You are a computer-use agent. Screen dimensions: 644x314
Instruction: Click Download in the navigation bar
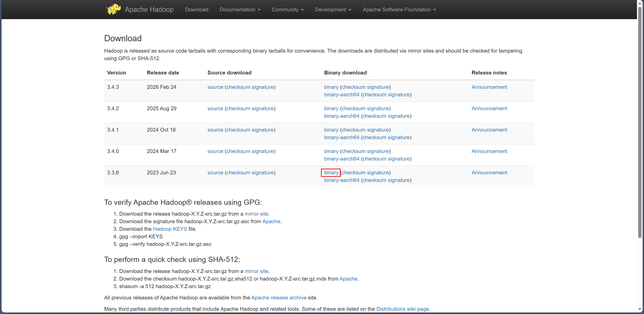pyautogui.click(x=196, y=10)
